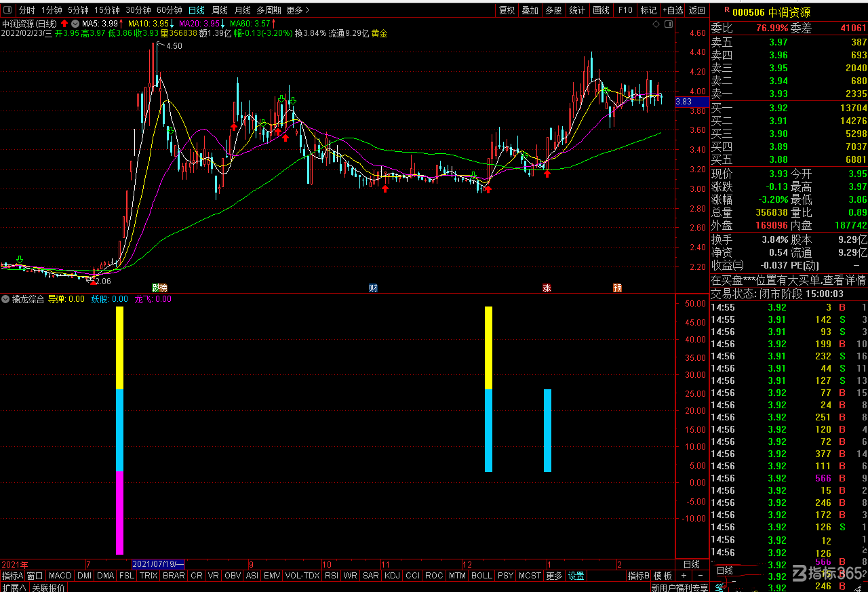Click the 返回 back button

(697, 10)
